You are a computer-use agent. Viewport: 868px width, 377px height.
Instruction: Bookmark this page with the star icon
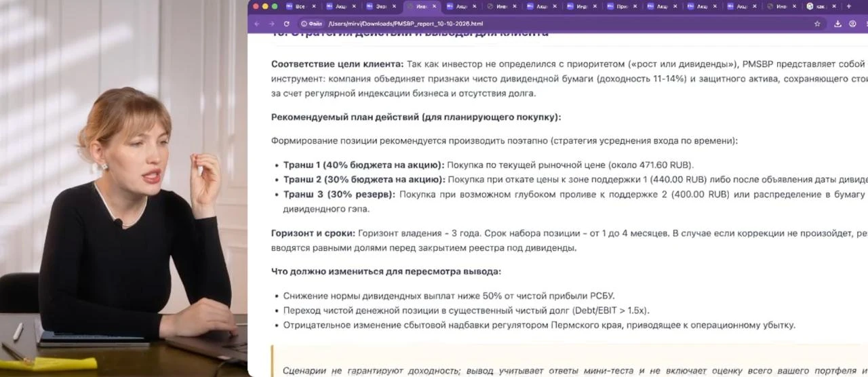817,23
